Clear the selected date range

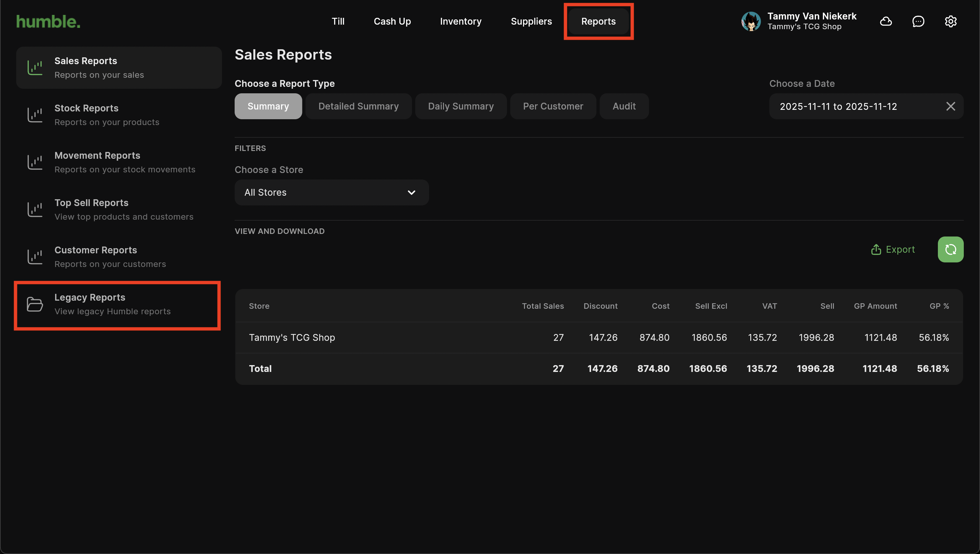pyautogui.click(x=950, y=107)
